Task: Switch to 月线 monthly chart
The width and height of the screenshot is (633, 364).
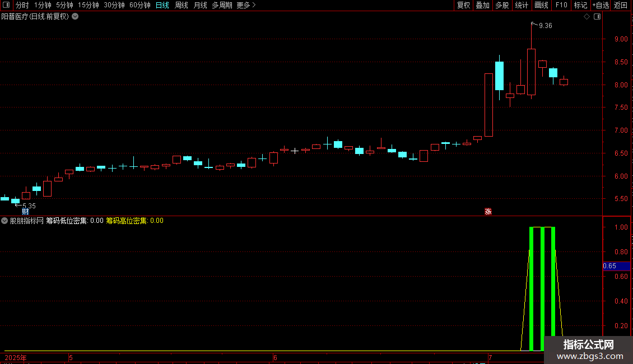Action: (200, 5)
